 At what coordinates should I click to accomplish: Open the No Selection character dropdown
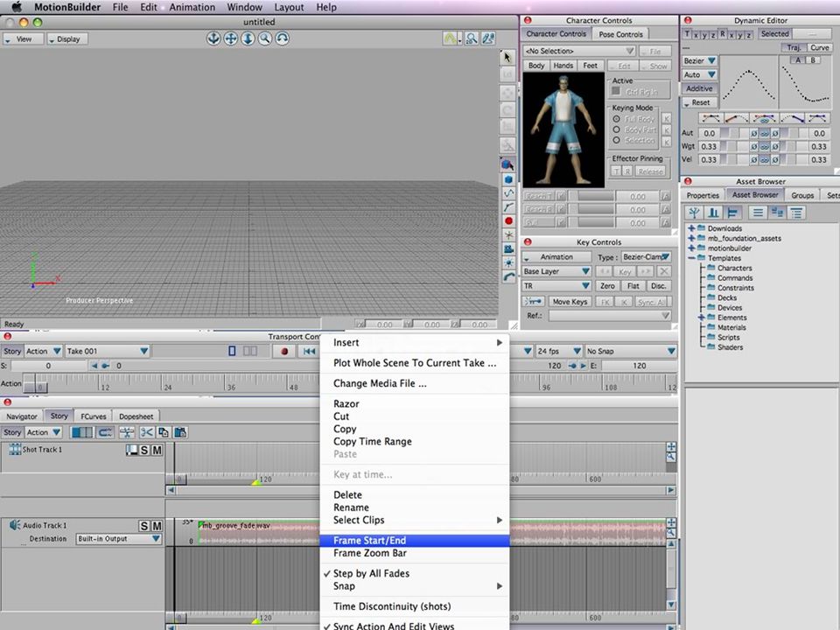579,51
